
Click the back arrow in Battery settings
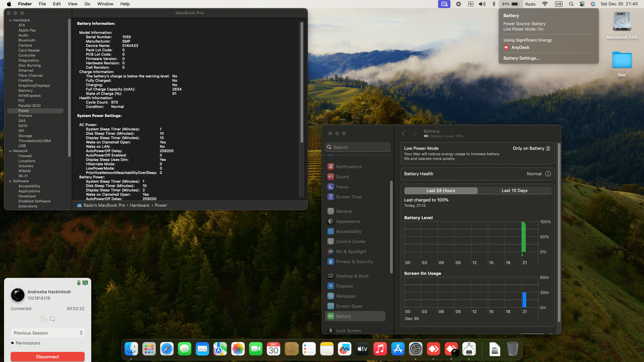pos(403,133)
